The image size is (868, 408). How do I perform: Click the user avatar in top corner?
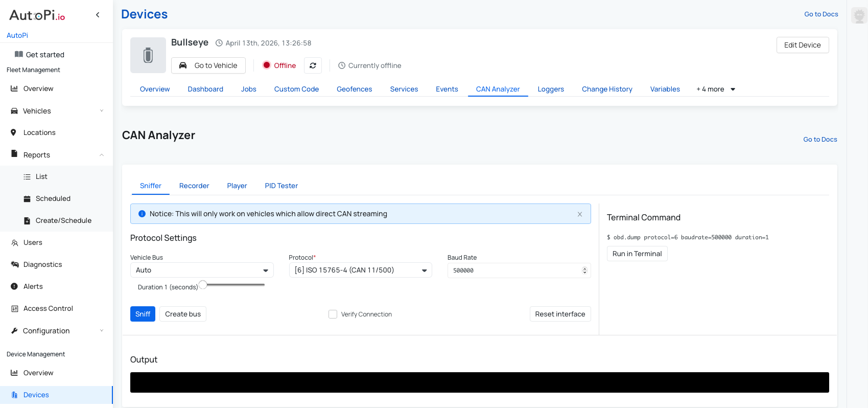[859, 15]
